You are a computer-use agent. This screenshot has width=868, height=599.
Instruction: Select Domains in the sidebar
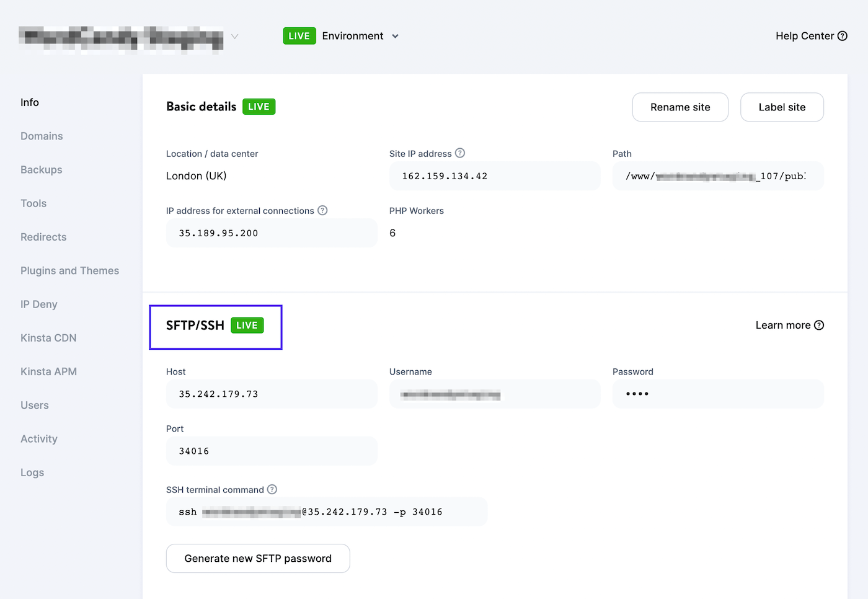[42, 136]
